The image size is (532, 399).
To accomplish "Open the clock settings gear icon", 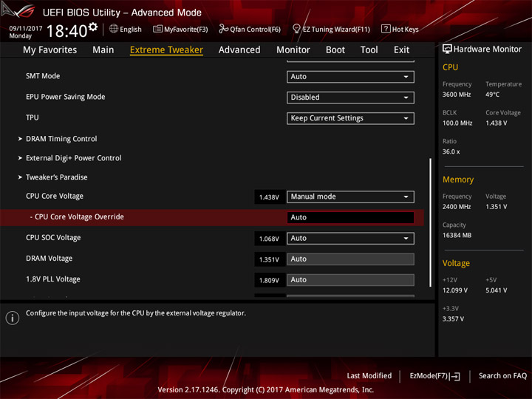I will point(93,27).
